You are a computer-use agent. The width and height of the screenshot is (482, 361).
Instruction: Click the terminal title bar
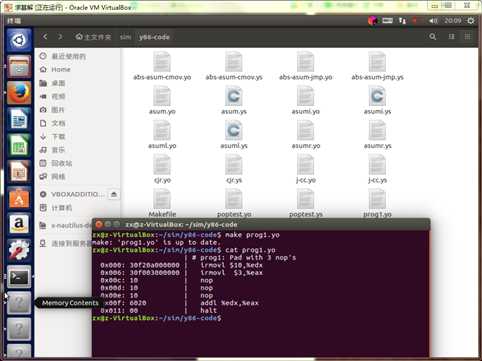click(261, 224)
